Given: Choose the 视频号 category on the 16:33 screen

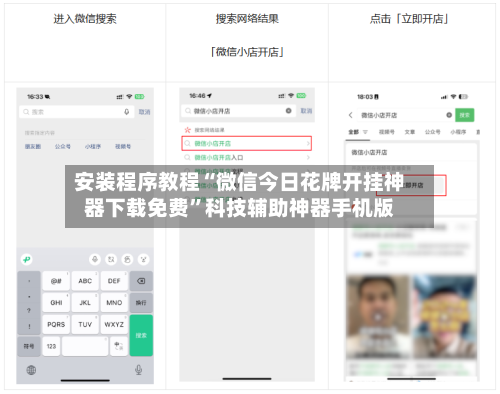Looking at the screenshot, I should click(123, 146).
